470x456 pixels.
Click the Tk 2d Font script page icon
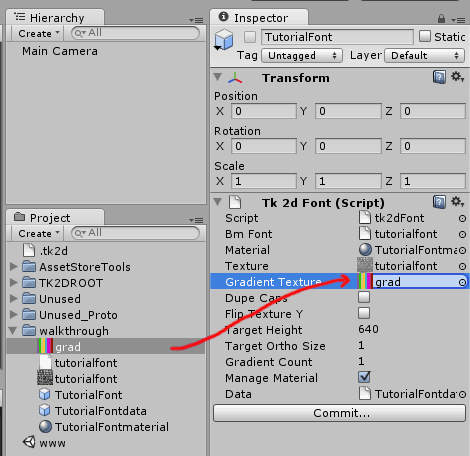coord(235,202)
